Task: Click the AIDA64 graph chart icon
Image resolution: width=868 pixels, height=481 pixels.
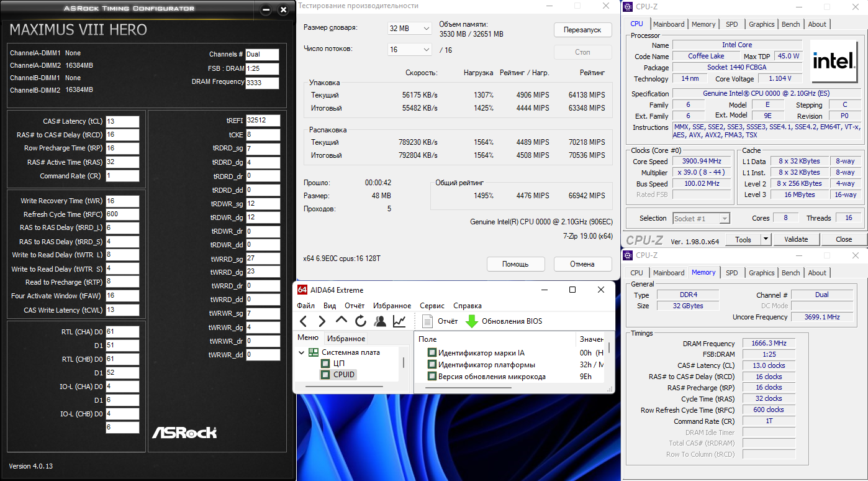Action: [x=399, y=321]
